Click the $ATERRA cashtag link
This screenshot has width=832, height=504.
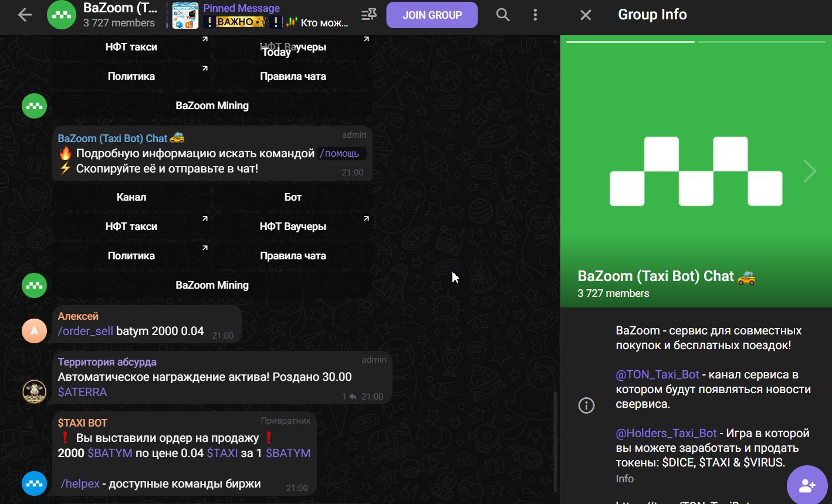point(82,392)
